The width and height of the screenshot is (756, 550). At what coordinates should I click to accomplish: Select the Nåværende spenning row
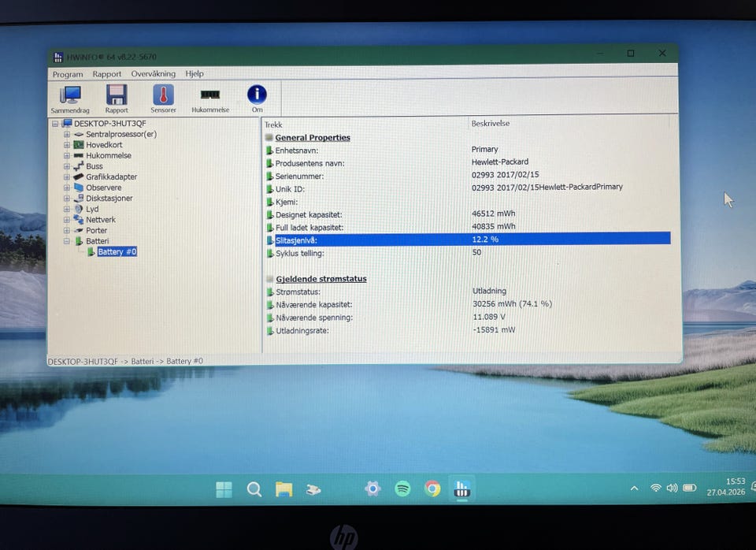[468, 318]
